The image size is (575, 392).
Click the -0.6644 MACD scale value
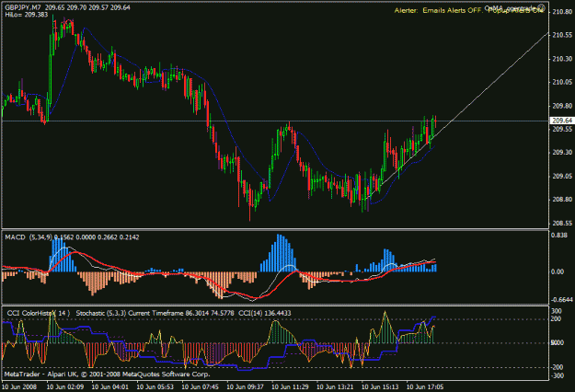[x=562, y=300]
